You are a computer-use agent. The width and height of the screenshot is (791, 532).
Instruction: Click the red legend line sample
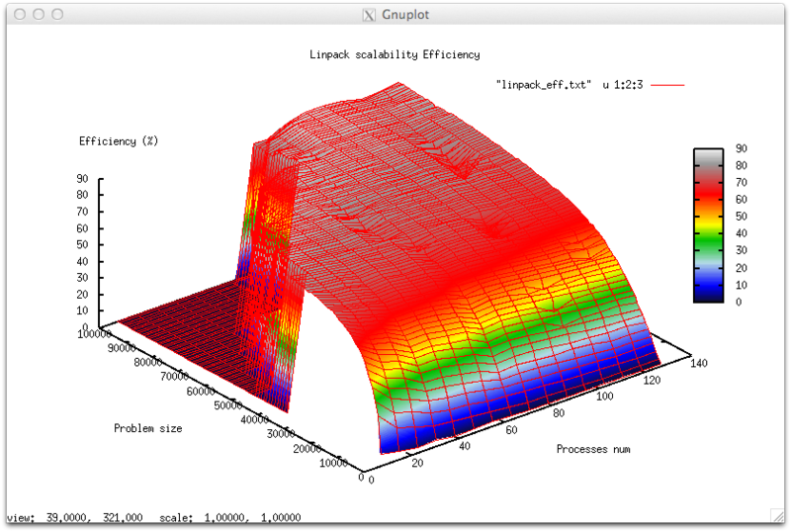click(667, 85)
